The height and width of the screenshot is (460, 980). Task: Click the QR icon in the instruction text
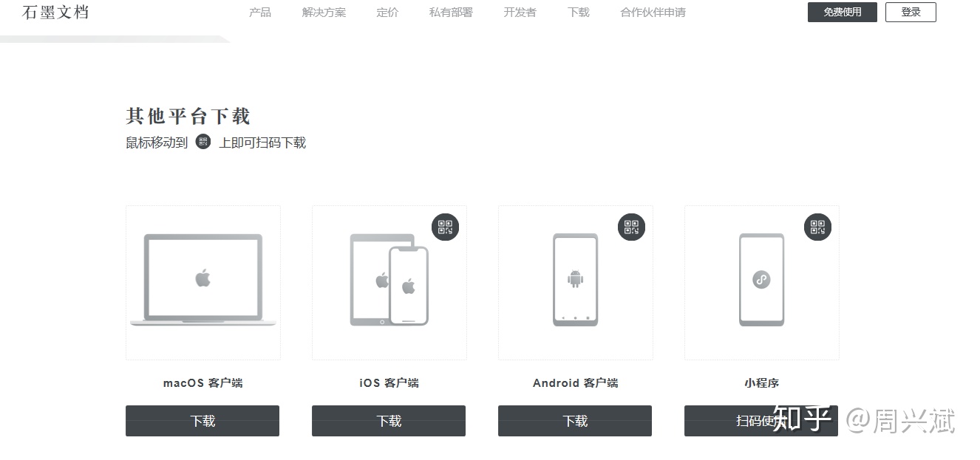[203, 142]
